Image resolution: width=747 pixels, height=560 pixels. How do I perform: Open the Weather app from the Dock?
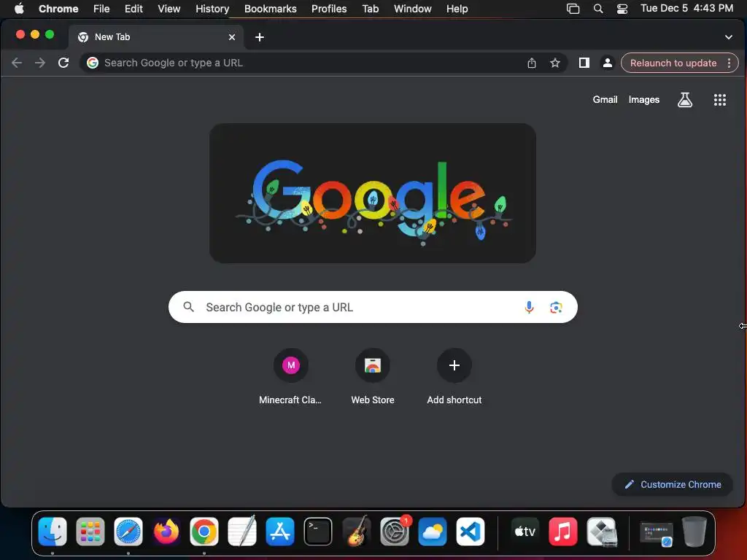coord(432,532)
